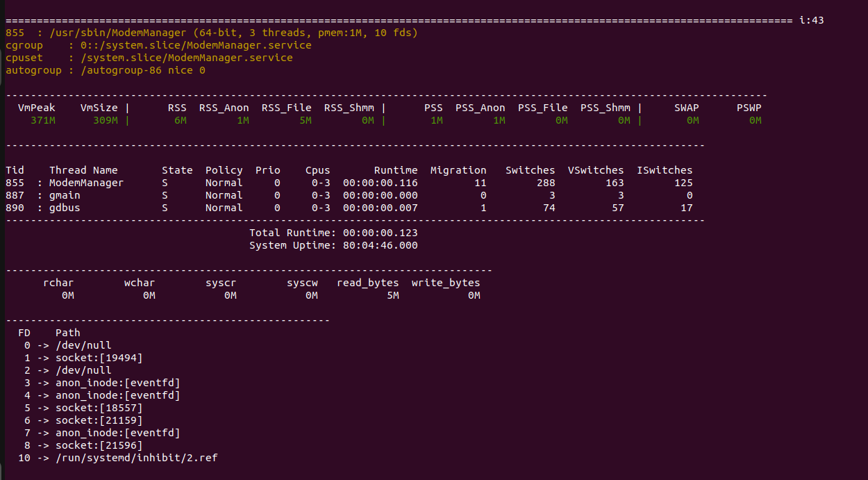Select FD 10 path /run/systemd/inhibit/2.ref
The width and height of the screenshot is (868, 480).
tap(137, 458)
